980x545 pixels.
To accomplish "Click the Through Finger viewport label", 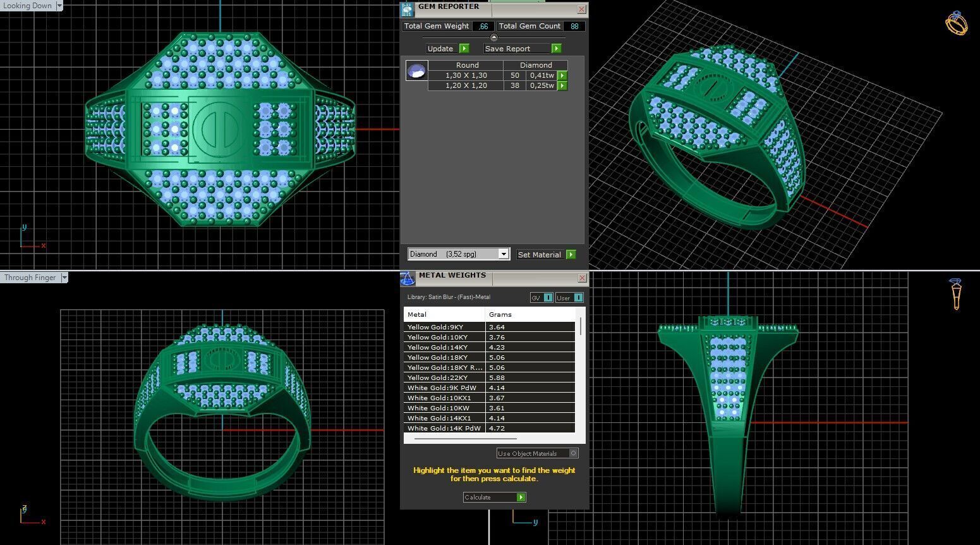I will click(x=30, y=278).
